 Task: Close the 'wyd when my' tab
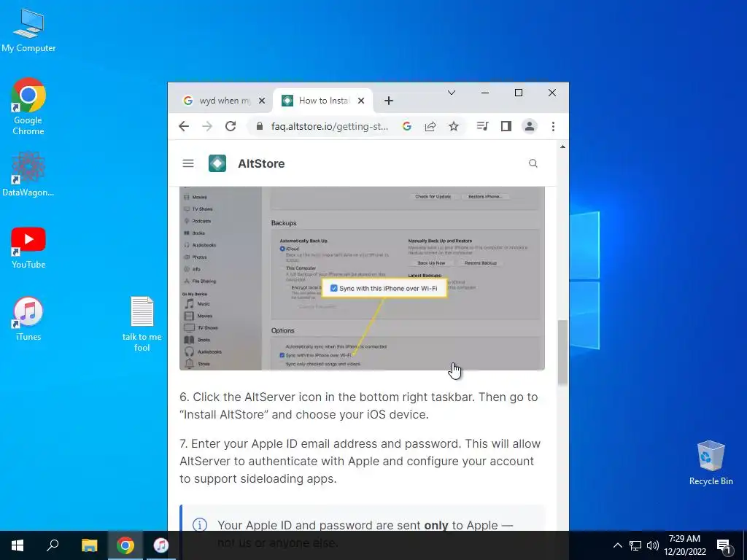point(262,101)
